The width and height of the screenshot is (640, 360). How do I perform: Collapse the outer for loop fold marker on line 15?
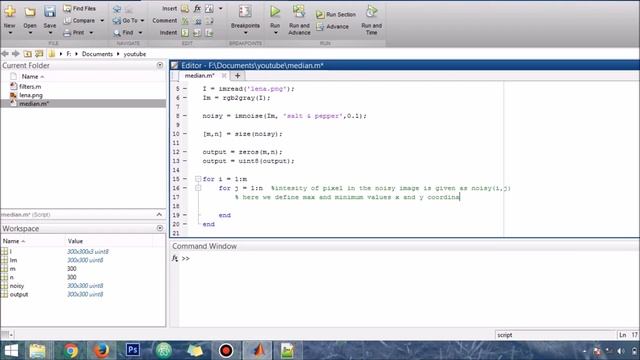[x=198, y=179]
